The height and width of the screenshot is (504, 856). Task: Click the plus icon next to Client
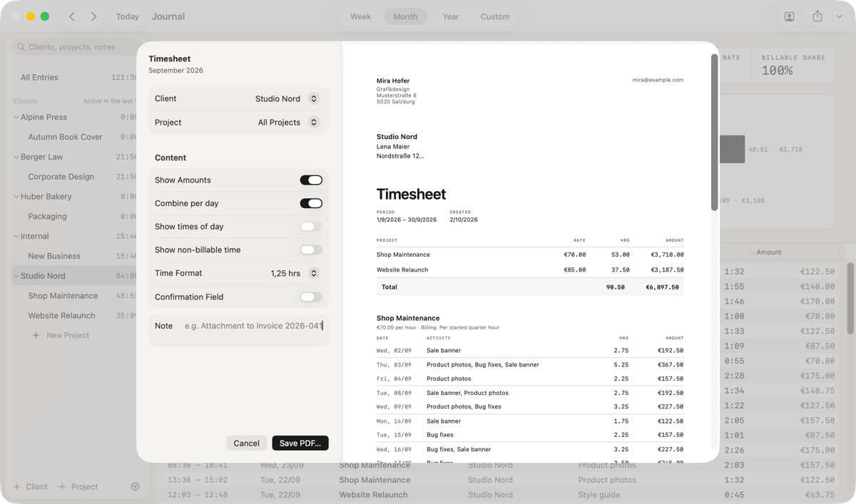pyautogui.click(x=16, y=487)
